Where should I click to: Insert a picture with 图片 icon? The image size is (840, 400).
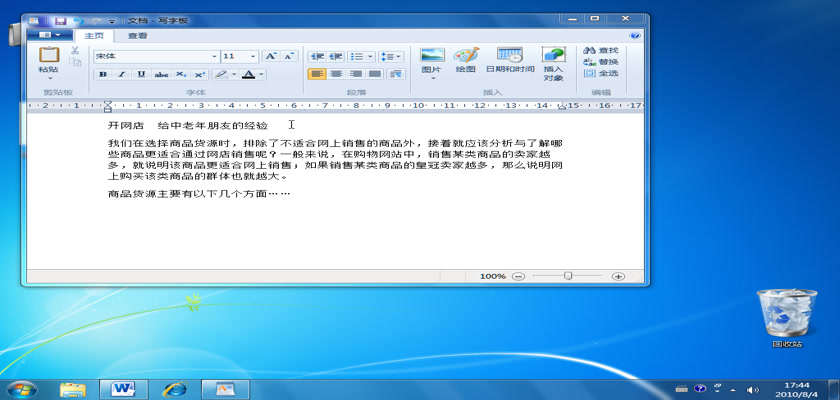click(x=431, y=56)
